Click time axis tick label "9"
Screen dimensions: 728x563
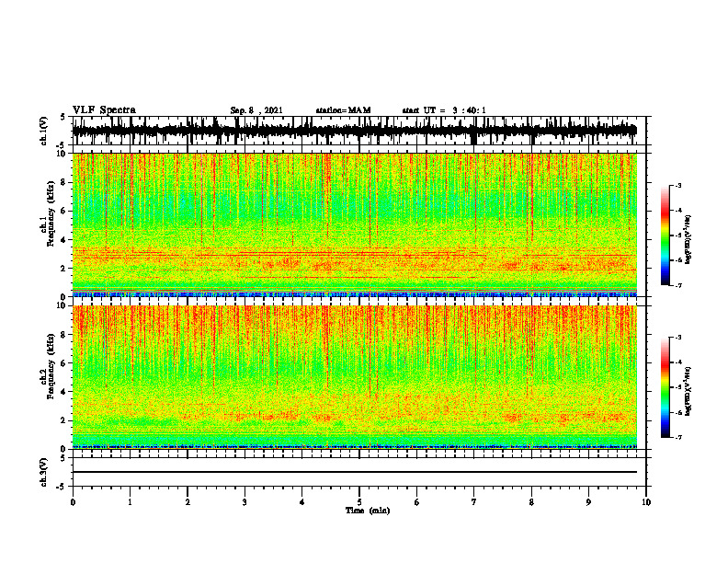588,502
